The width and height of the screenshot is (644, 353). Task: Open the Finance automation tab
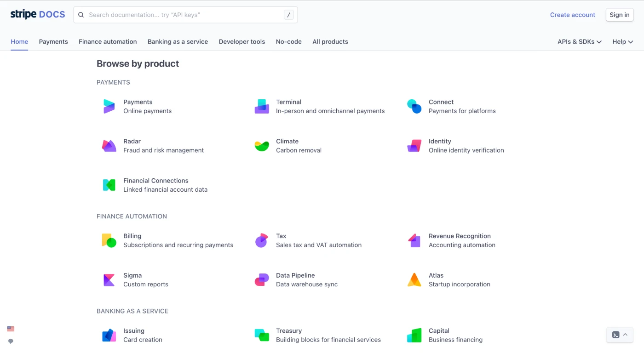[108, 41]
